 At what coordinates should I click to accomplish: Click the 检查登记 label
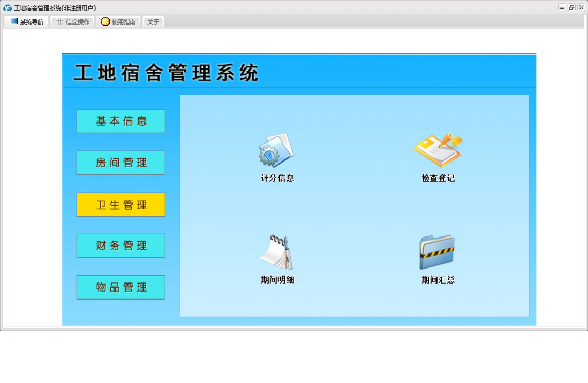click(438, 178)
